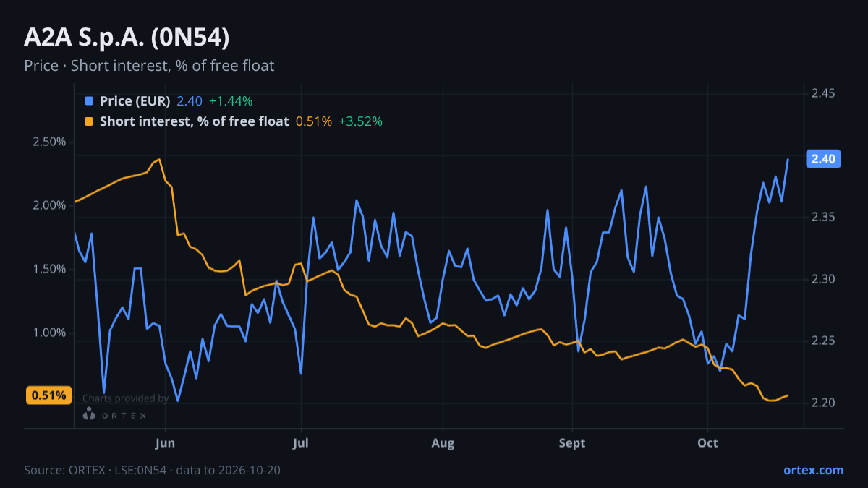868x488 pixels.
Task: Click the orange 0.51% axis marker
Action: click(50, 395)
